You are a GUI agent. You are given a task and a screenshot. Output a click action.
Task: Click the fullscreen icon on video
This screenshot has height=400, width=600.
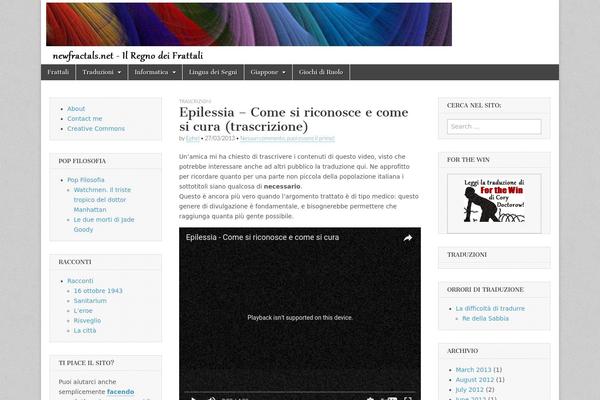(408, 399)
